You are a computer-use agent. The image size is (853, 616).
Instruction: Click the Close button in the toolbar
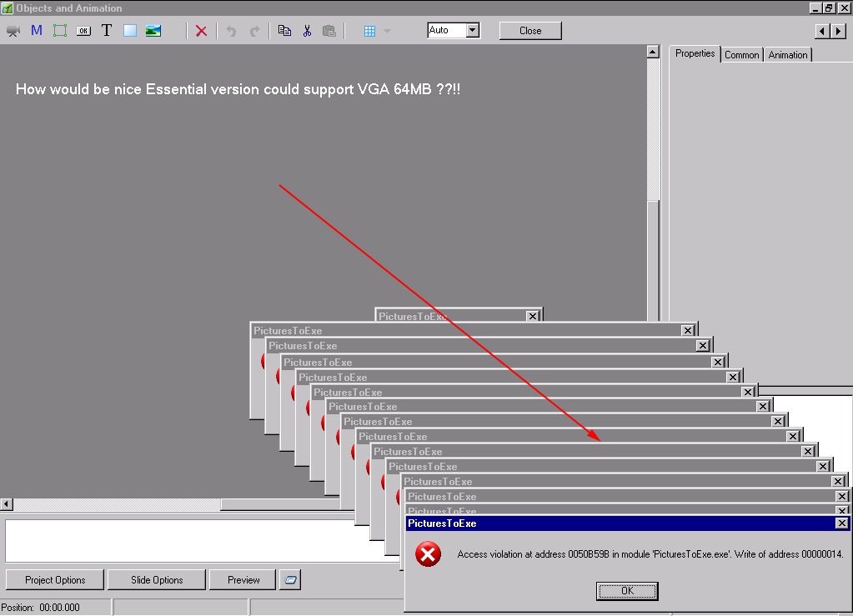529,31
